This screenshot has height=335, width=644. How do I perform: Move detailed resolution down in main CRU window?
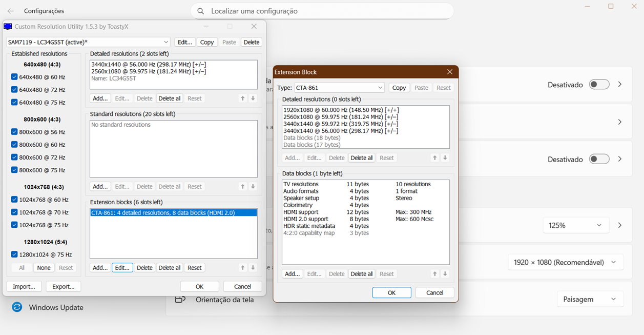point(253,98)
